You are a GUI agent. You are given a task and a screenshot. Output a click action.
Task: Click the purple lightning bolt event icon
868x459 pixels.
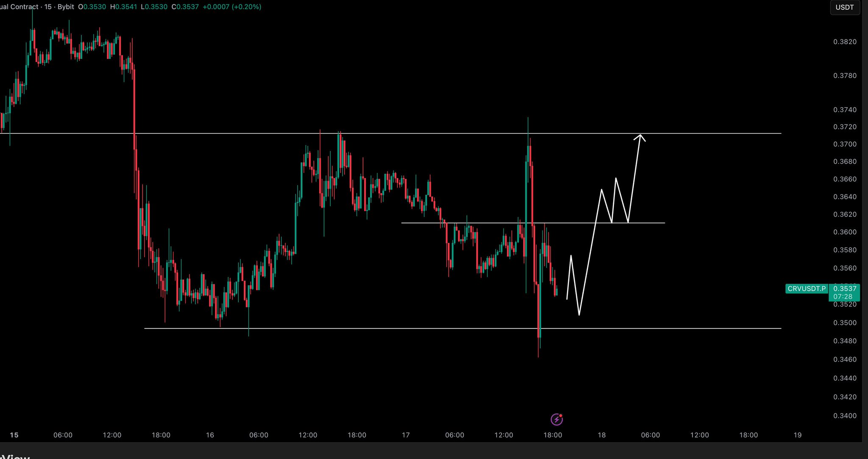point(556,420)
